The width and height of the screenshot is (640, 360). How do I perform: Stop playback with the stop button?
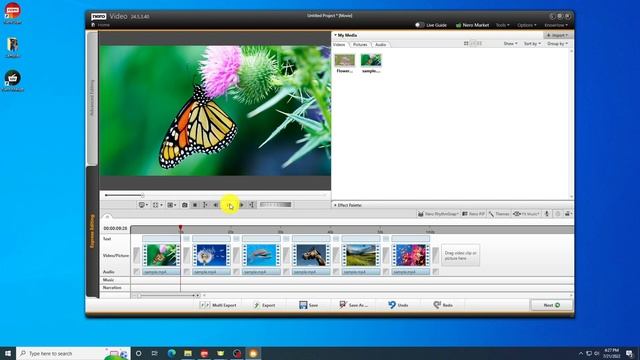click(195, 205)
